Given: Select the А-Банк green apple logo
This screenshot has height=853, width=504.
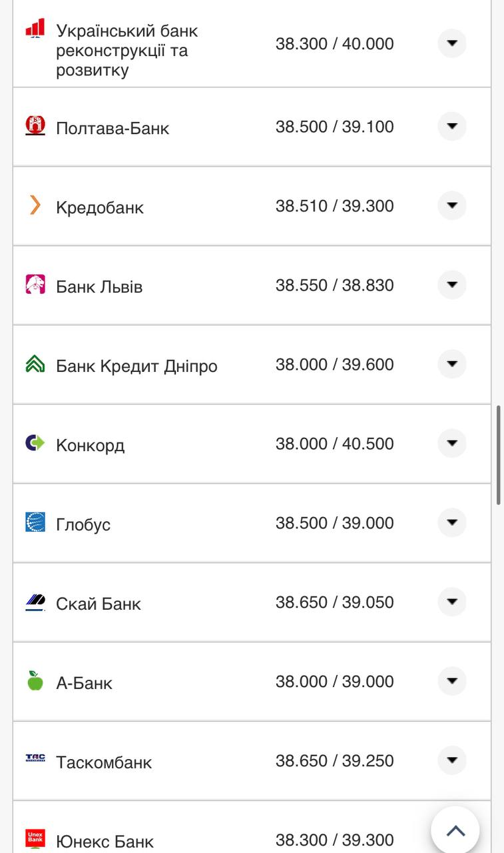Looking at the screenshot, I should tap(35, 681).
